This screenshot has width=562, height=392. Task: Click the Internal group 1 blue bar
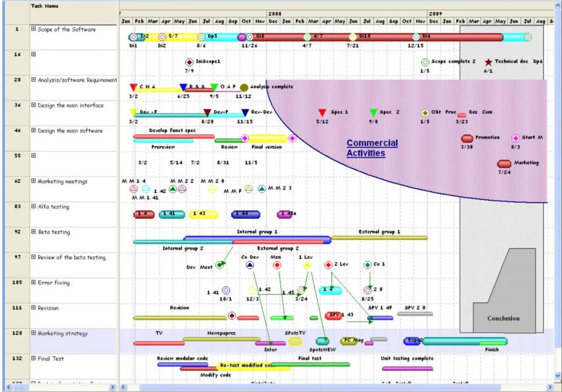point(256,238)
